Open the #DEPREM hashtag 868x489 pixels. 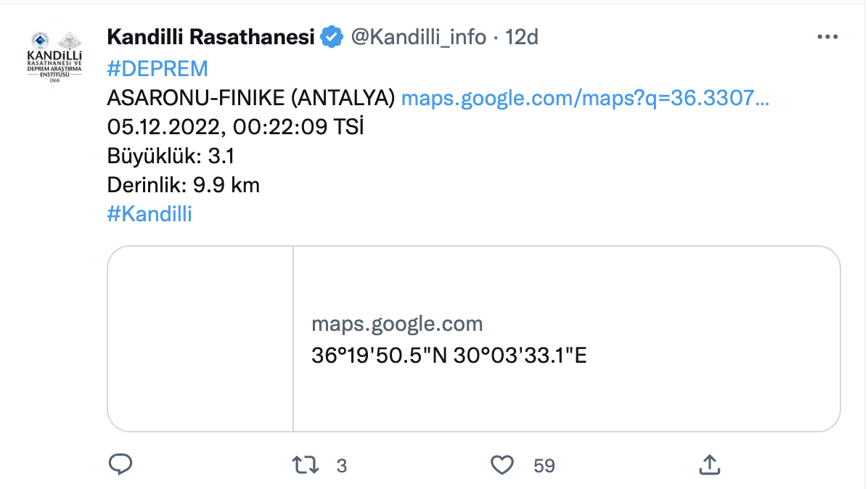pos(157,68)
